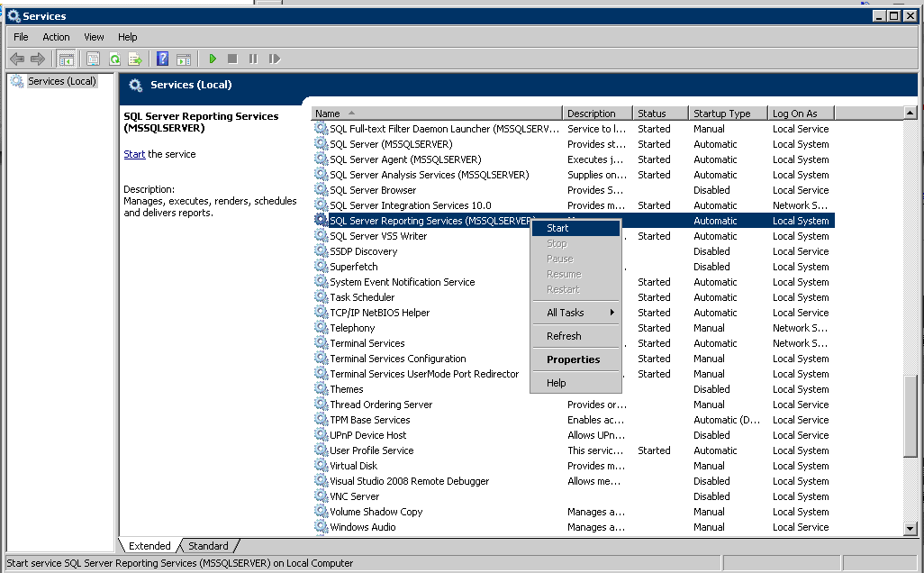Click the scrollbar down arrow in services list
Screen dimensions: 924x573
point(910,529)
